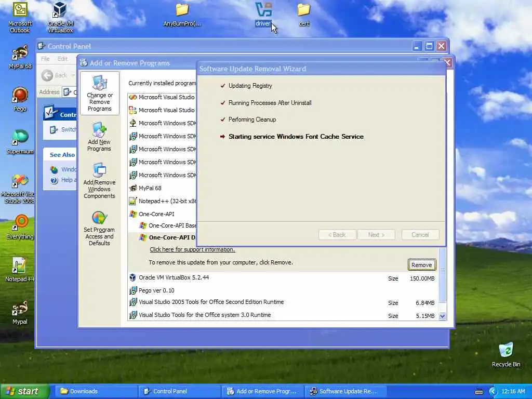Open the Recycle Bin
The image size is (532, 399).
point(506,354)
